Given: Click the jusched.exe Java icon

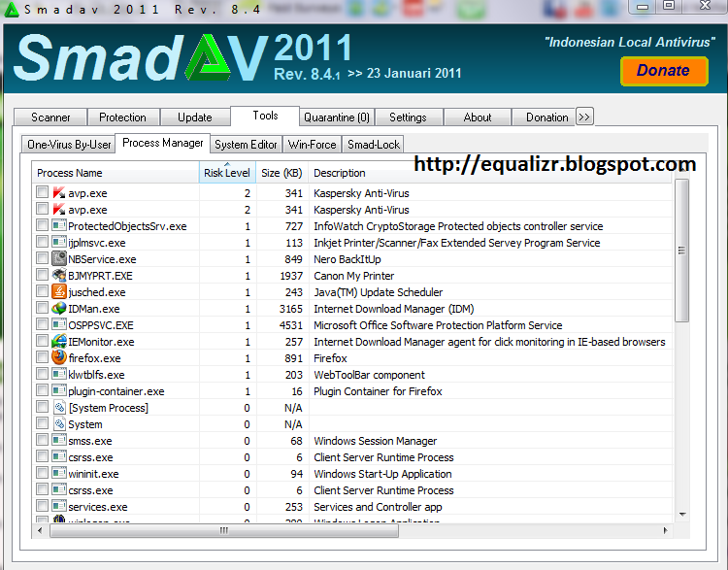Looking at the screenshot, I should point(59,291).
